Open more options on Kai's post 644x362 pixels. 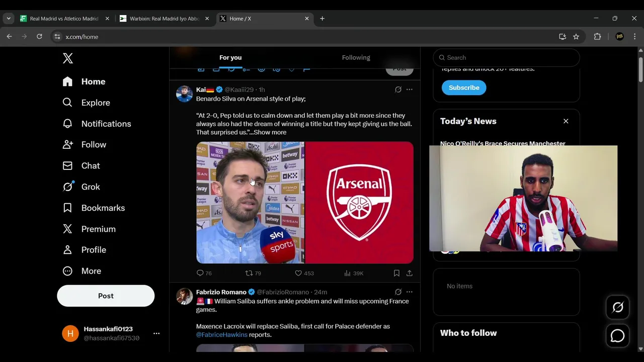pos(410,89)
